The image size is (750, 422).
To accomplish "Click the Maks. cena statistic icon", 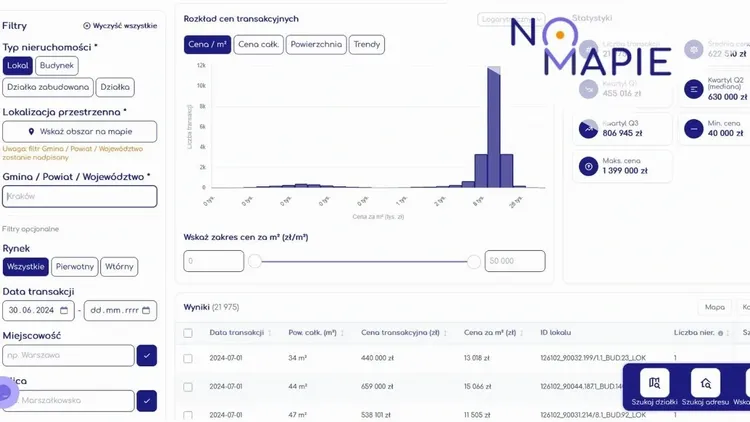I will pyautogui.click(x=588, y=167).
